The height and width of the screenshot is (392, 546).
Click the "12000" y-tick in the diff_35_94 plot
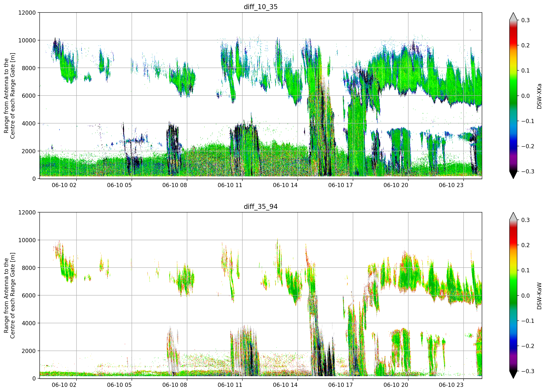click(x=27, y=213)
